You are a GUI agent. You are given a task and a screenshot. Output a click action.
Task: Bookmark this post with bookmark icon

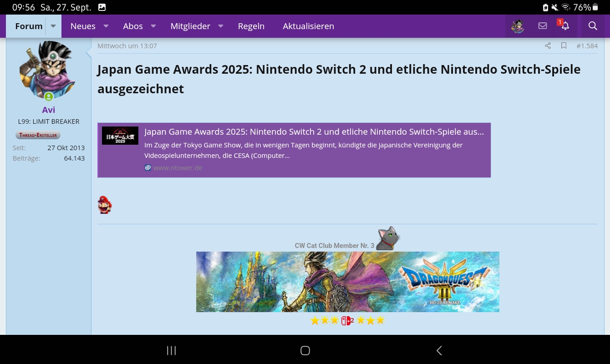[564, 45]
